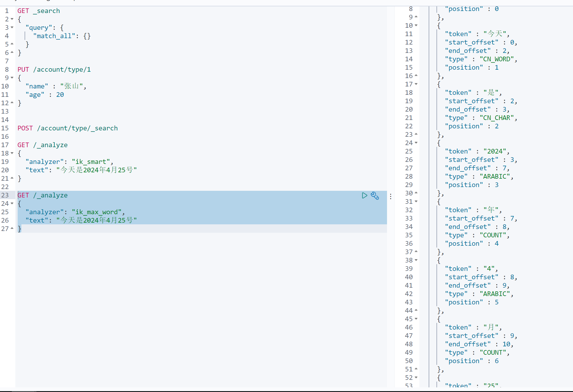Screen dimensions: 573x392
Task: Collapse the "月" token object in the response
Action: (416, 319)
